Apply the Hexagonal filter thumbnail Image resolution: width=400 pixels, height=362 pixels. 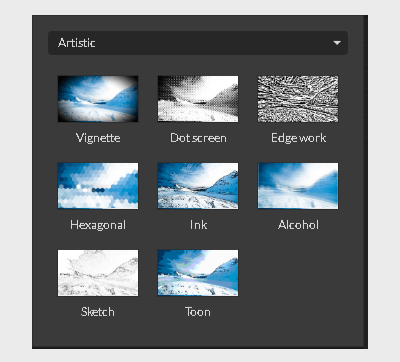click(x=98, y=186)
